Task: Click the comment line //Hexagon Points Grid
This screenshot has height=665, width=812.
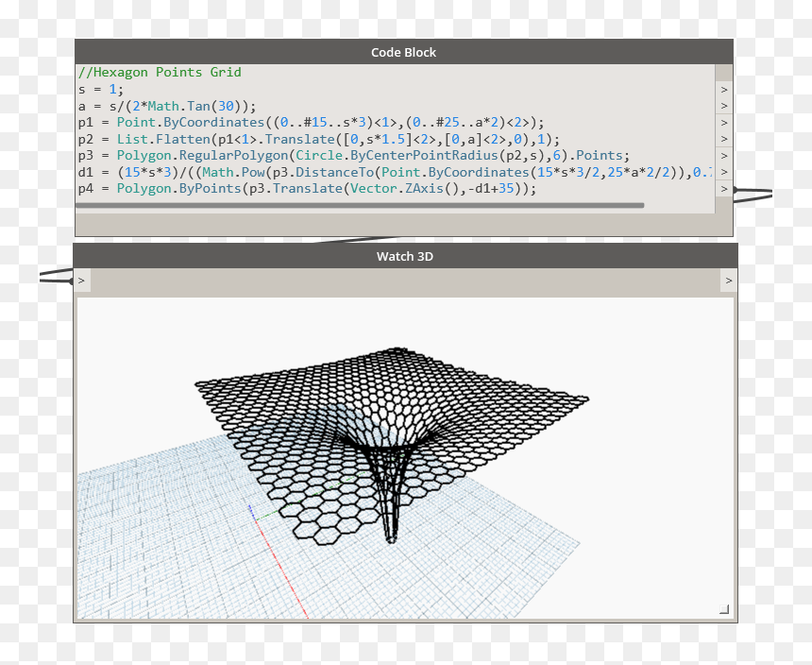Action: [x=160, y=72]
